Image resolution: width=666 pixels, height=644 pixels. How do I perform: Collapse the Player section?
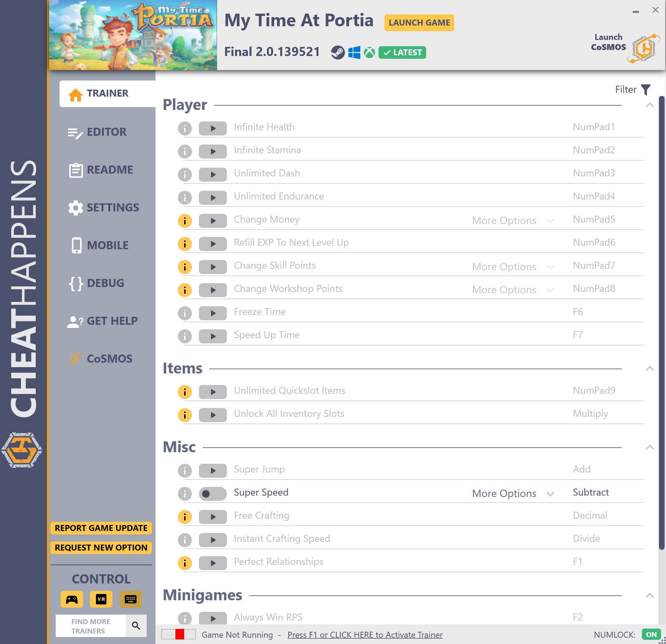point(650,105)
